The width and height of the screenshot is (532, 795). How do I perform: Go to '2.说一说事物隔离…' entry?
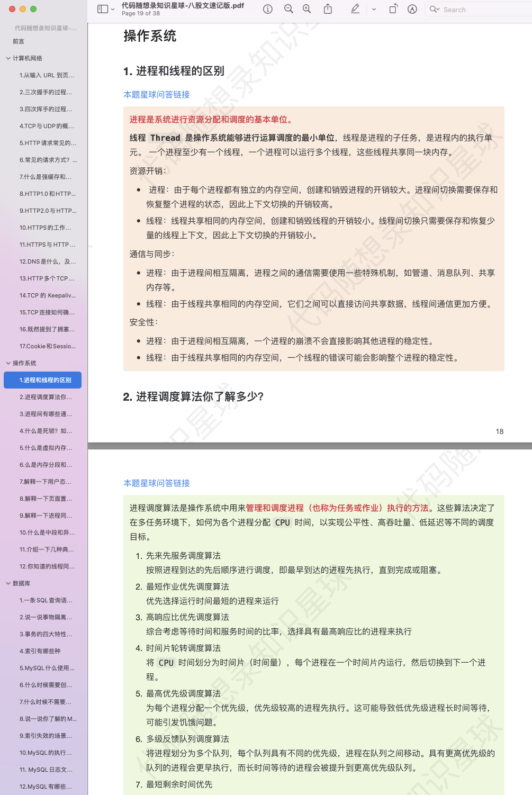(46, 617)
